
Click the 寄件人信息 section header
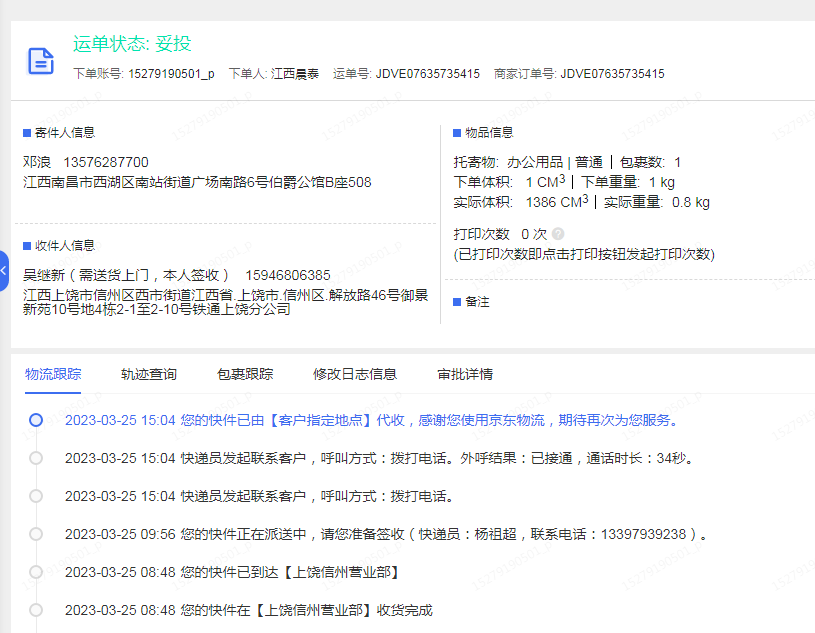pos(59,133)
